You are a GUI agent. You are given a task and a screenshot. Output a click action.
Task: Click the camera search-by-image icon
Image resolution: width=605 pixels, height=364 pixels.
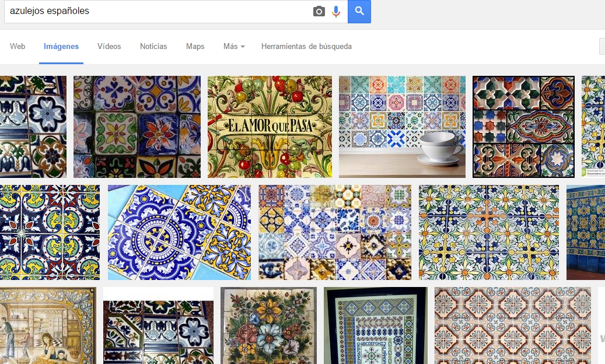tap(319, 11)
